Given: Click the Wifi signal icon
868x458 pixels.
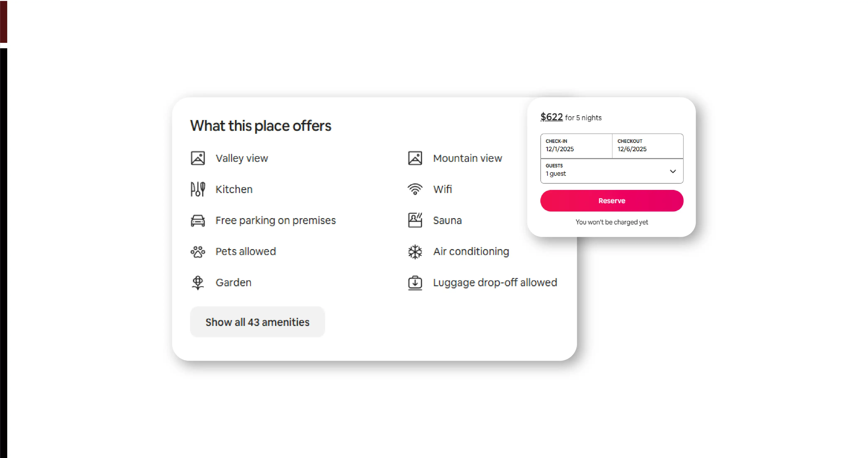Looking at the screenshot, I should 415,189.
